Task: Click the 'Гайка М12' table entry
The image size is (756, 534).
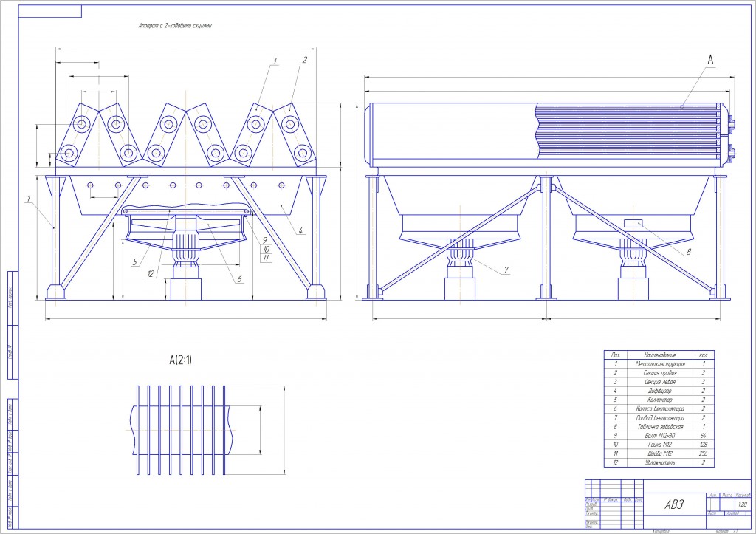Action: click(659, 445)
